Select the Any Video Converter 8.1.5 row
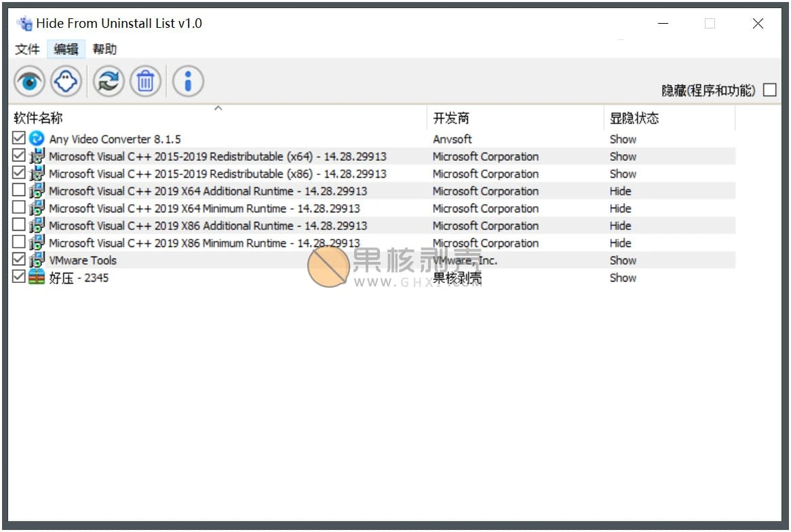 pyautogui.click(x=372, y=139)
